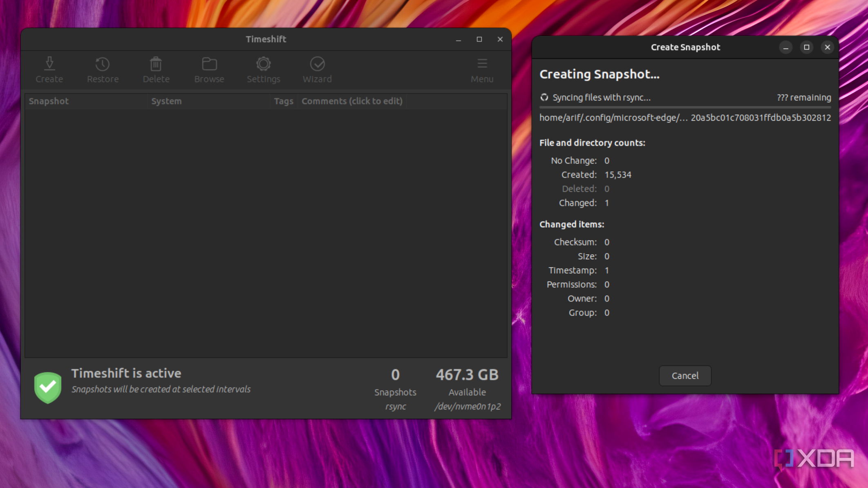Open the hamburger Menu icon
The width and height of the screenshot is (868, 488).
[482, 64]
